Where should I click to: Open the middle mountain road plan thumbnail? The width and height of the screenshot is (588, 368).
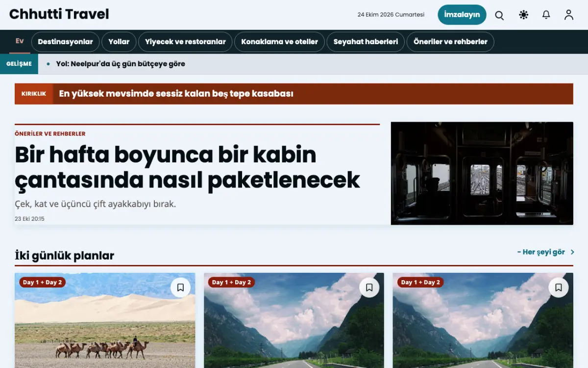pos(294,320)
